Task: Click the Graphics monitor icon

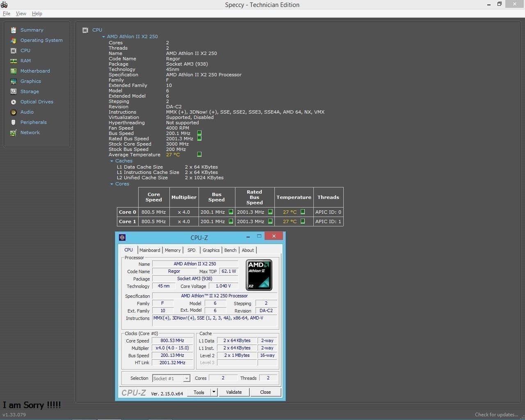Action: [14, 81]
